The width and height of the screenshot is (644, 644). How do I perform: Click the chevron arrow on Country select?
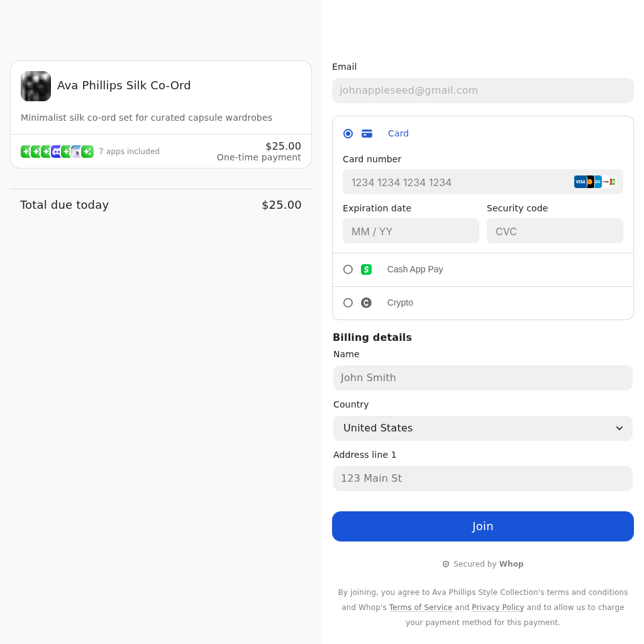point(619,428)
